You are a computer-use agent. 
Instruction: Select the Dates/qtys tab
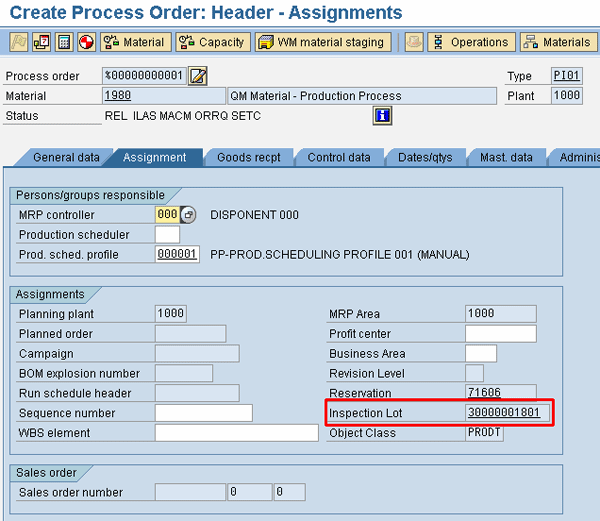tap(425, 157)
